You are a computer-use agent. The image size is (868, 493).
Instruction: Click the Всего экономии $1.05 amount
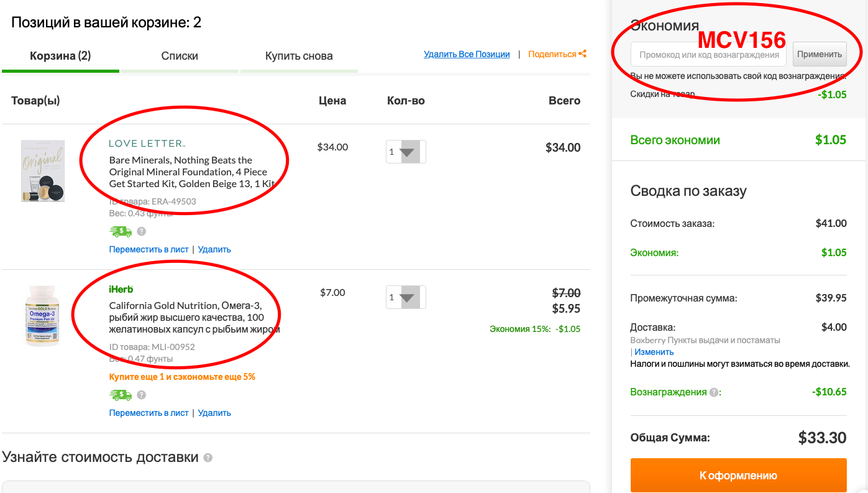point(831,140)
